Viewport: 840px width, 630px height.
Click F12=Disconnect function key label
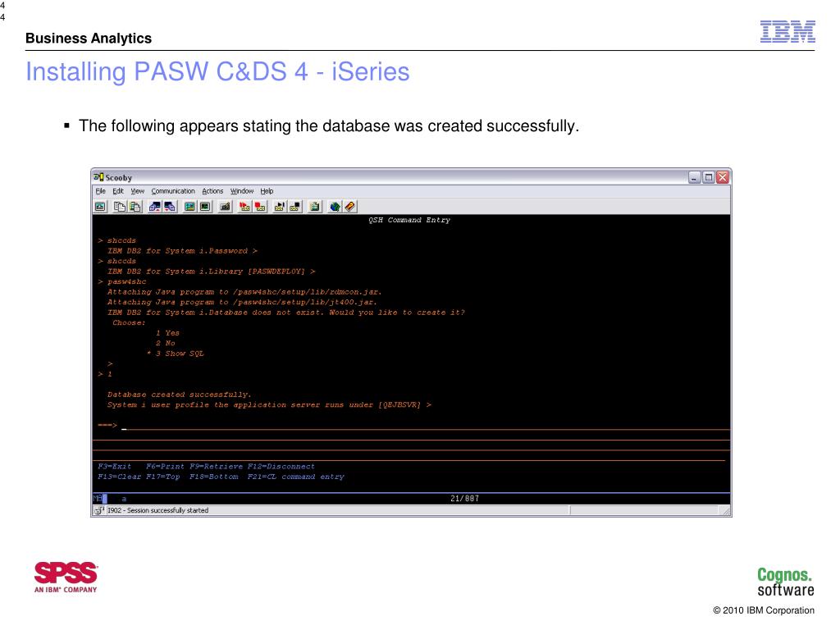pyautogui.click(x=281, y=467)
